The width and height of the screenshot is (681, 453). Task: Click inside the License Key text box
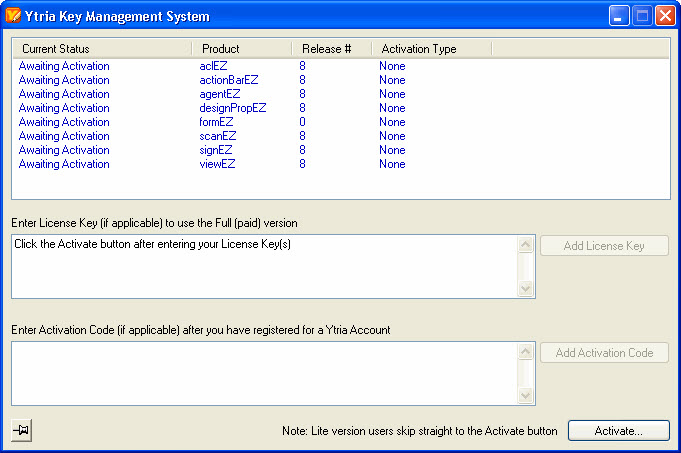[264, 270]
